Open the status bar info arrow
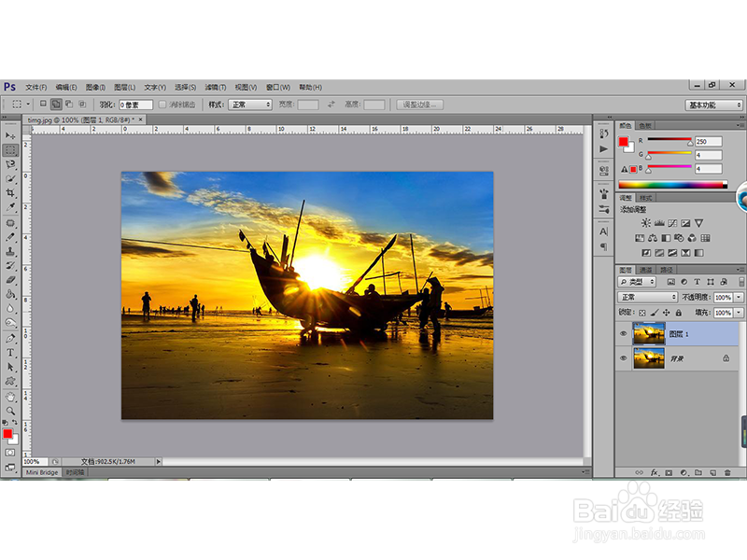Screen dimensions: 747x560 (158, 461)
